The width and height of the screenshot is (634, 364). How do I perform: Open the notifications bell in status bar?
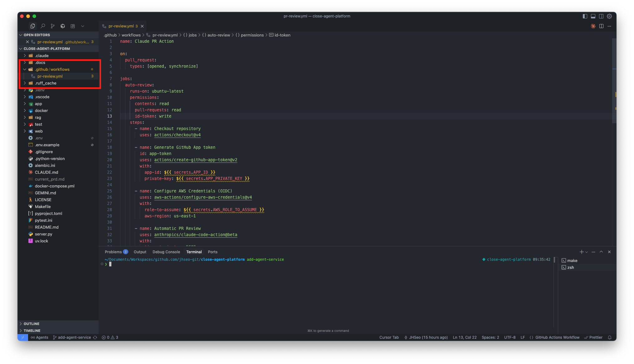coord(609,337)
